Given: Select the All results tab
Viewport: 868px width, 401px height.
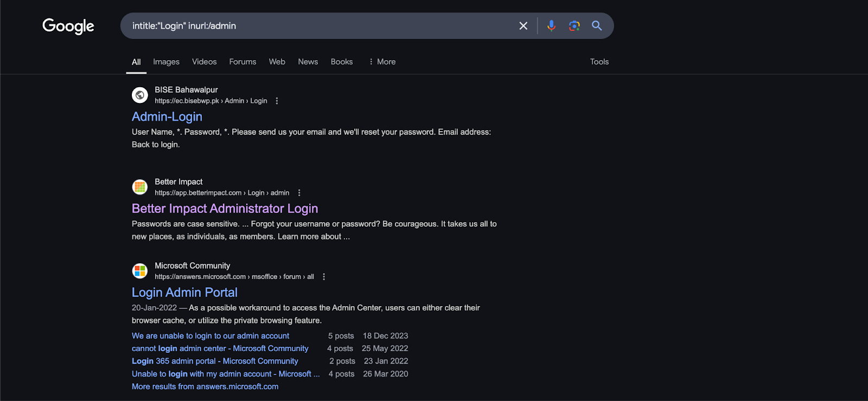Looking at the screenshot, I should [x=136, y=62].
